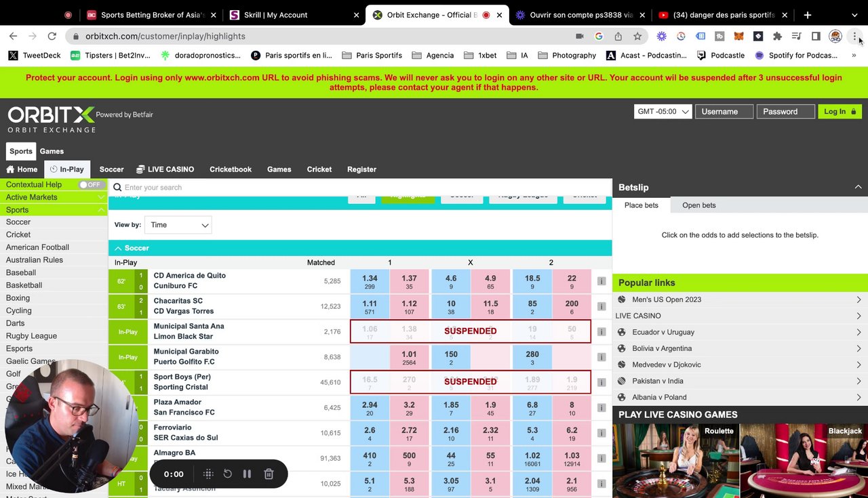Open Albania v Poland link
The width and height of the screenshot is (868, 498).
point(659,397)
